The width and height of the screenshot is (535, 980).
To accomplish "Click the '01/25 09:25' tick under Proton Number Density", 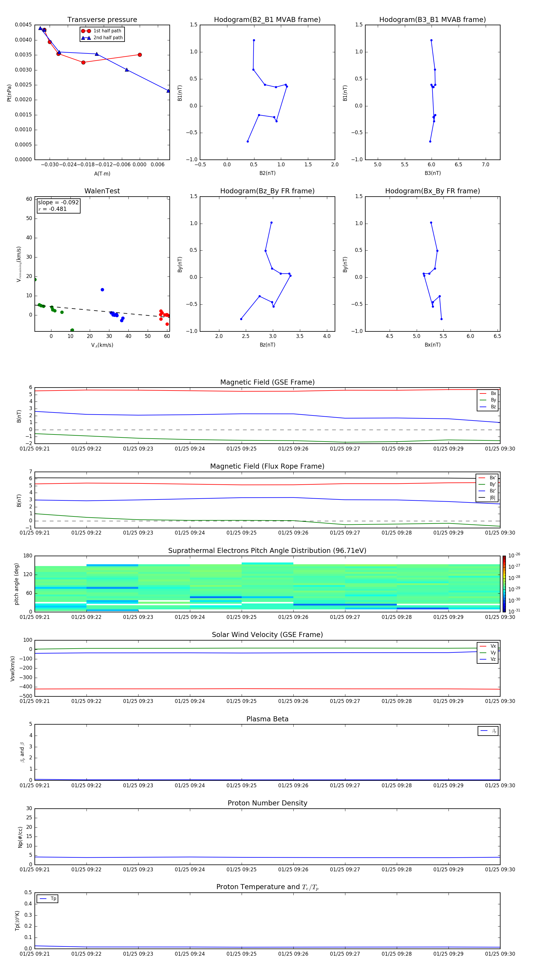I will (241, 869).
